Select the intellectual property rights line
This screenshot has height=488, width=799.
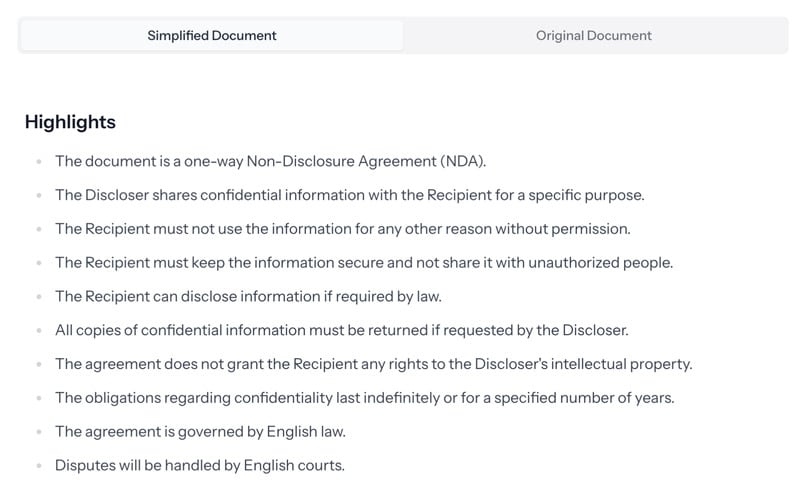(374, 364)
